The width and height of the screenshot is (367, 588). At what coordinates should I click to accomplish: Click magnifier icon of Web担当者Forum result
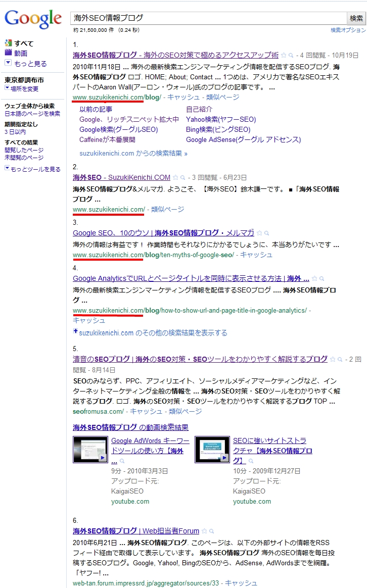212,531
